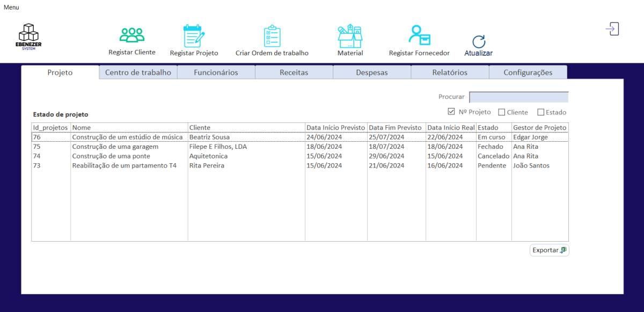
Task: Switch to the Configurações tab
Action: click(528, 72)
